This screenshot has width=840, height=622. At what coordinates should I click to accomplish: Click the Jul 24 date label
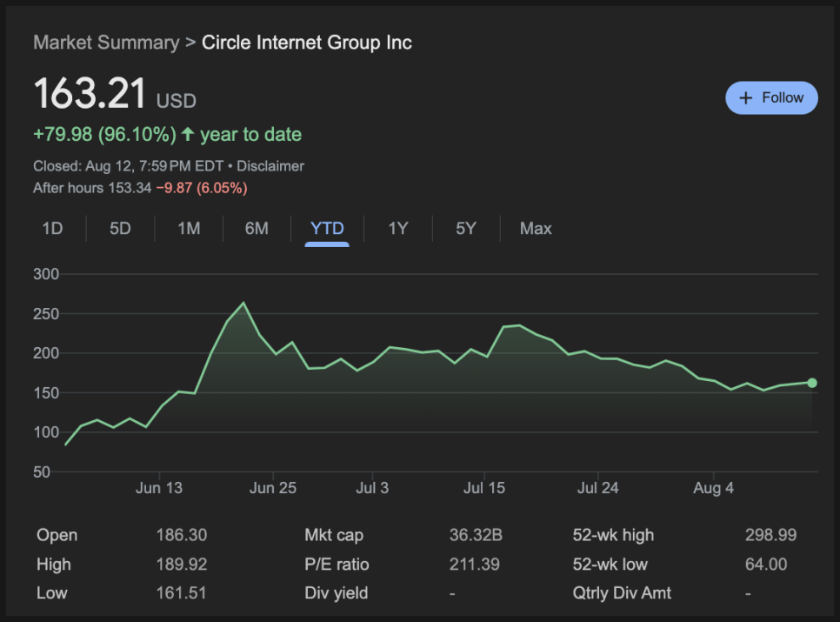click(x=598, y=488)
